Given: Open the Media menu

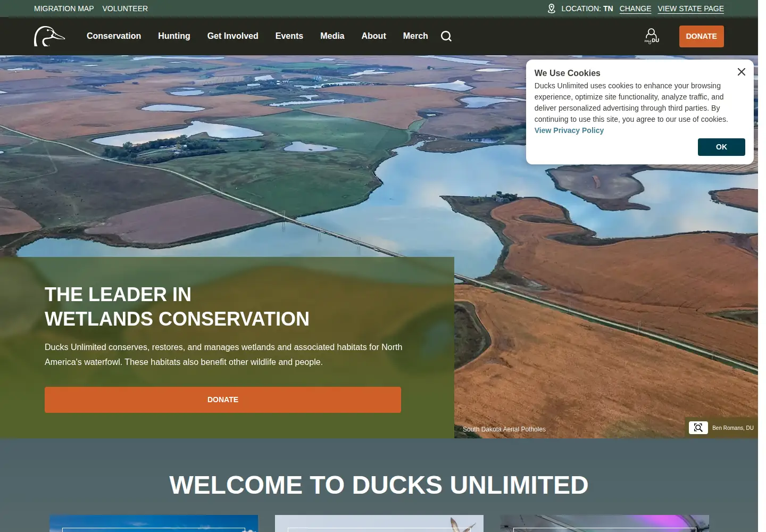Looking at the screenshot, I should pos(332,36).
